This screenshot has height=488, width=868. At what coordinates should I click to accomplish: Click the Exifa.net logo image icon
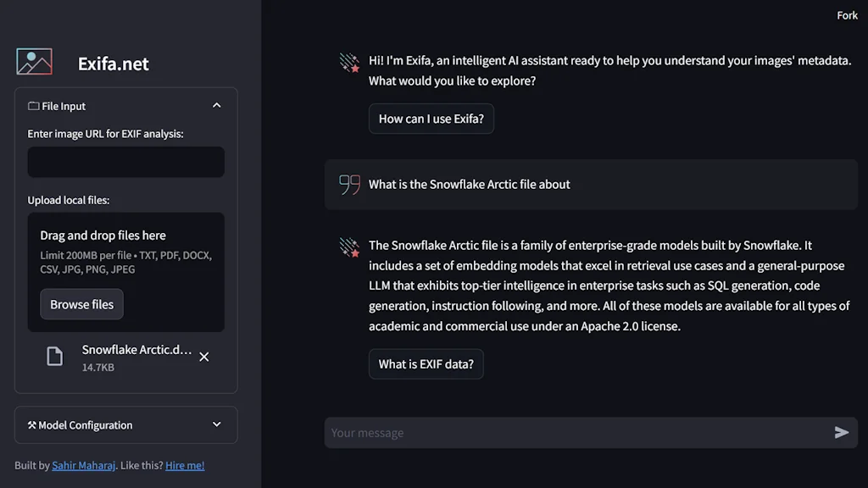[33, 61]
